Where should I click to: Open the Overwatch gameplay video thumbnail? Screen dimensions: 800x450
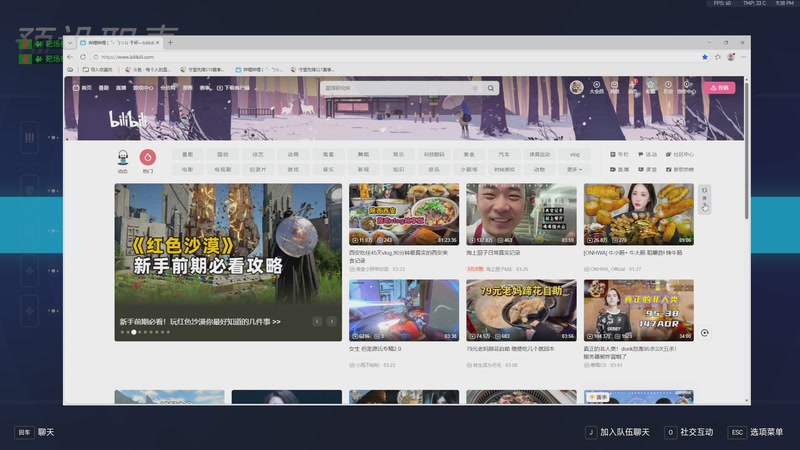coord(404,310)
